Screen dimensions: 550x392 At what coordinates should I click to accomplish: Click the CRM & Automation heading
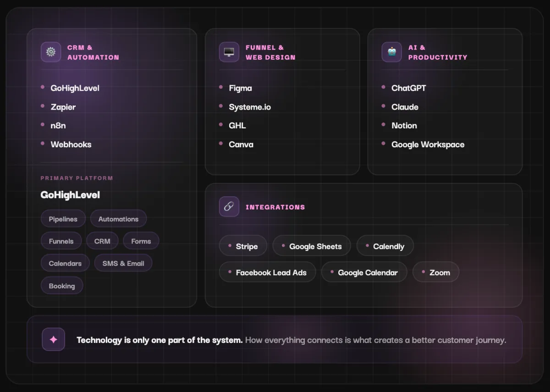point(93,52)
